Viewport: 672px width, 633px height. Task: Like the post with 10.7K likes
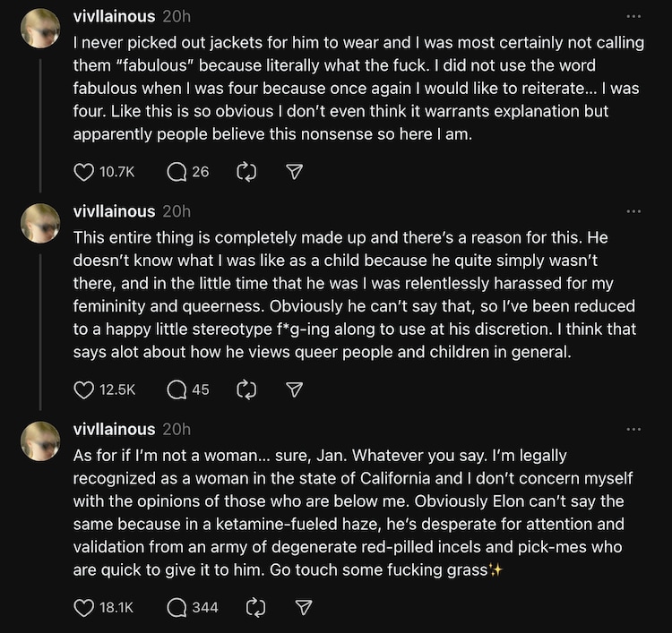coord(83,171)
